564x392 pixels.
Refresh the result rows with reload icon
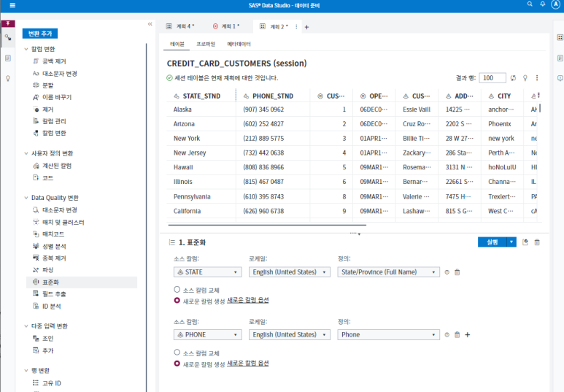[x=513, y=78]
